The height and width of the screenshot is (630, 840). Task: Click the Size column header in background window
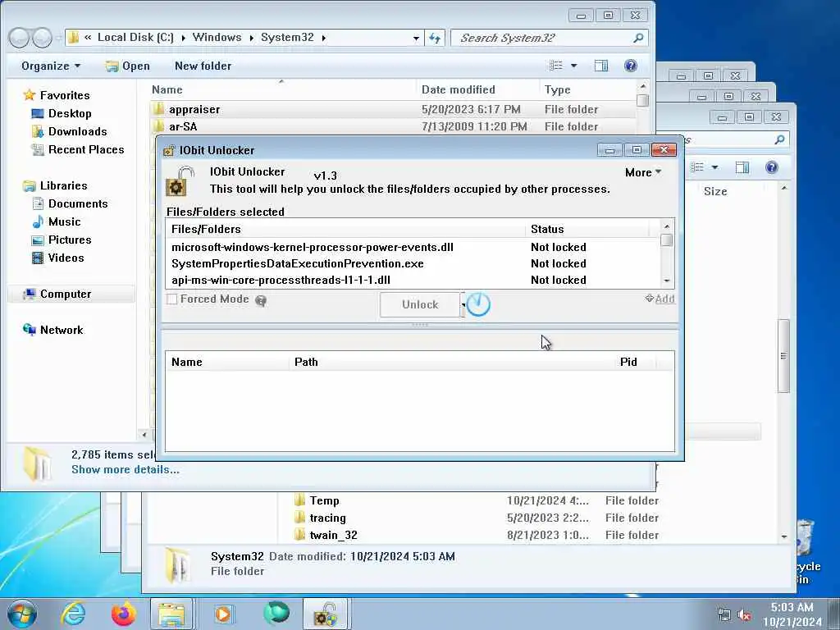tap(715, 192)
